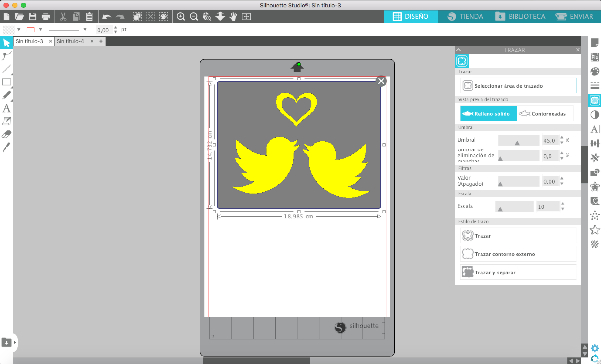Enable Contorneadas preview mode
Viewport: 601px width, 364px height.
(x=545, y=114)
